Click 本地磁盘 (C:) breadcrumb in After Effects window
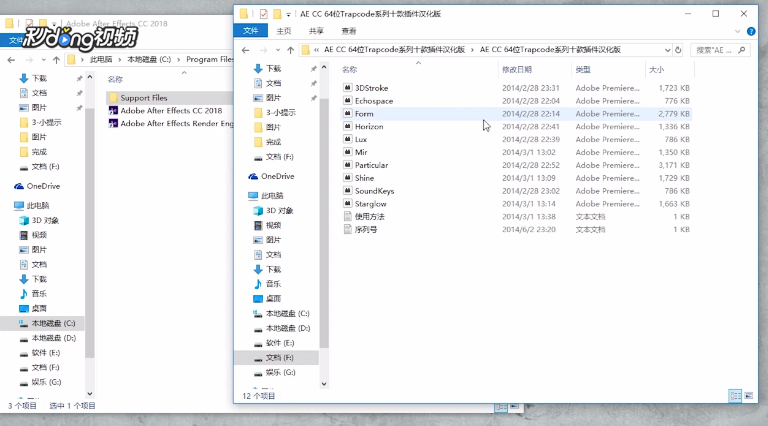Screen dimensions: 768x426 coord(149,59)
